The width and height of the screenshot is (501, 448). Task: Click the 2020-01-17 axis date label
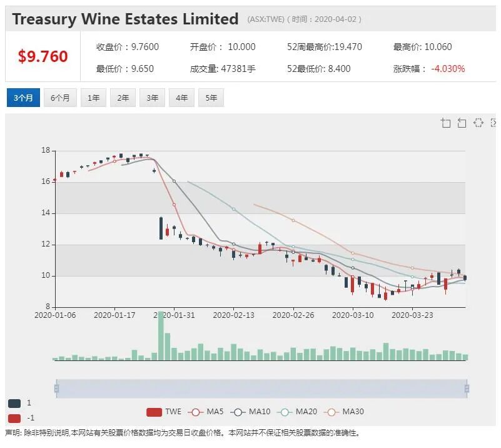[114, 315]
